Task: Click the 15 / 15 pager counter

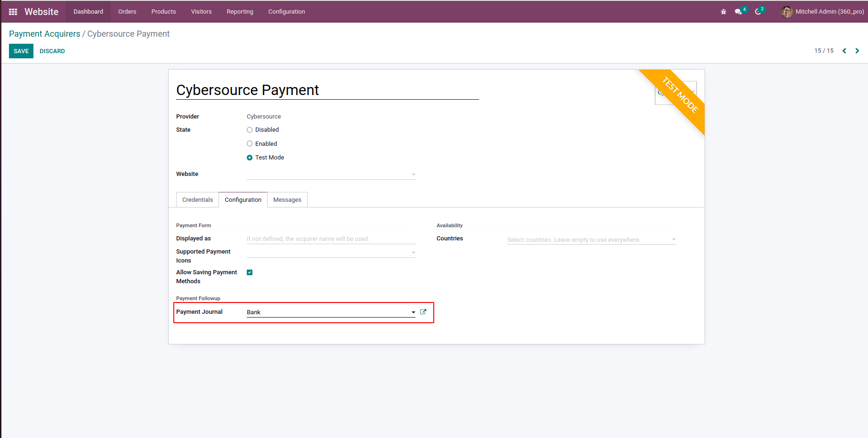Action: click(x=824, y=51)
